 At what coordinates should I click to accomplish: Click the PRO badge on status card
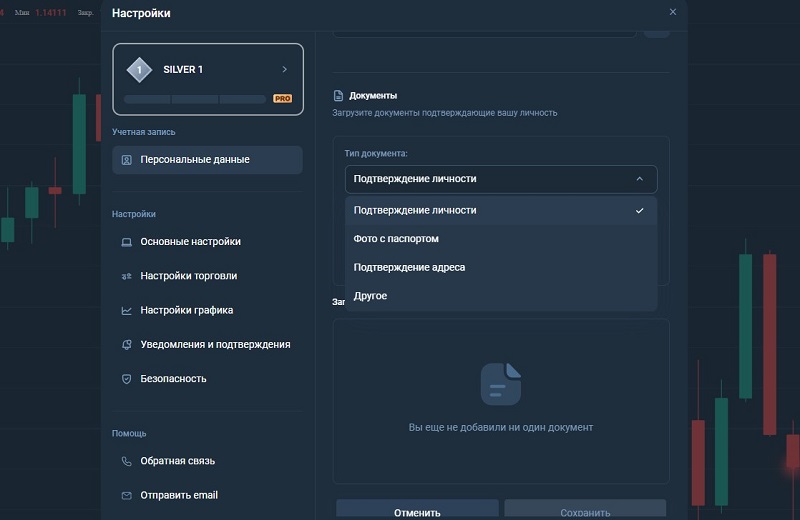pyautogui.click(x=282, y=98)
